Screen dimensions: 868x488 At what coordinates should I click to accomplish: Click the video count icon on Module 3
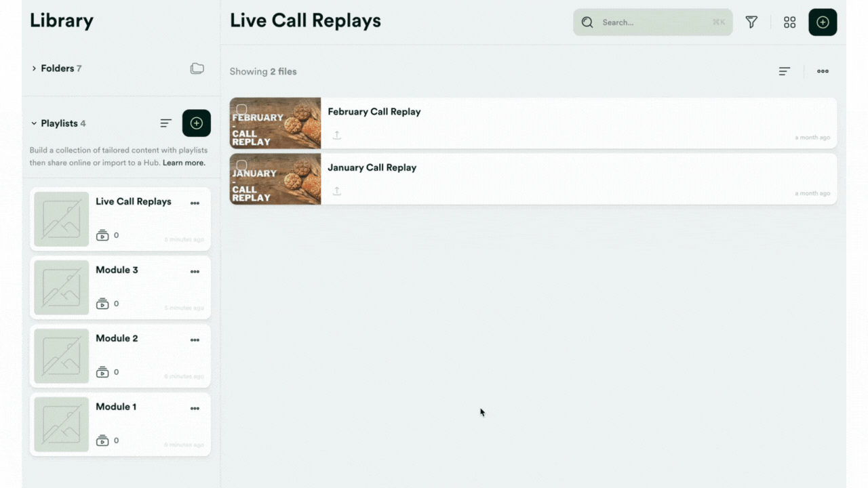(x=102, y=304)
